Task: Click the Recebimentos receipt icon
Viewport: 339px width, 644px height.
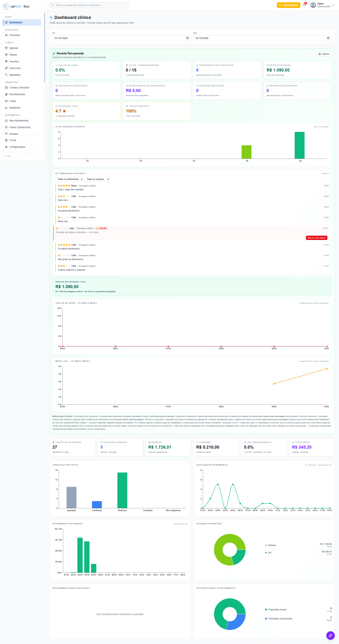Action: coord(6,94)
